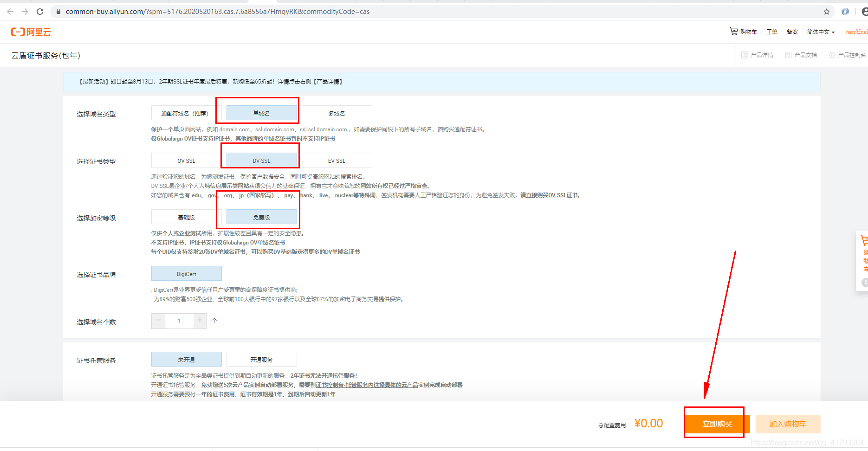Select 单域名 domain type
The width and height of the screenshot is (868, 451).
click(x=261, y=113)
